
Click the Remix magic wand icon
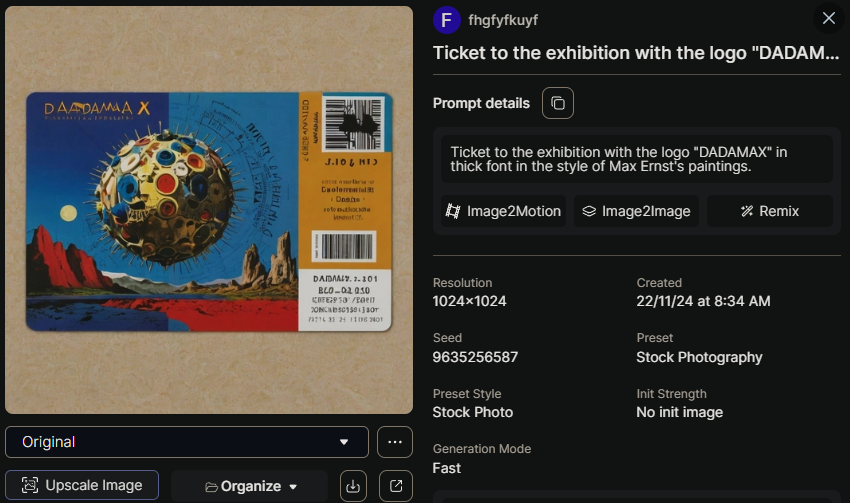point(746,211)
